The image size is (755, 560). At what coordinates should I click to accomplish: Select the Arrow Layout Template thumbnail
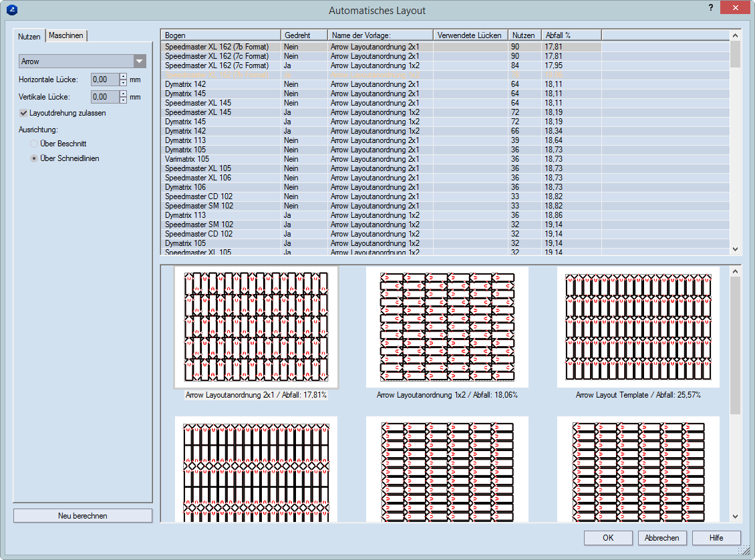pos(638,327)
